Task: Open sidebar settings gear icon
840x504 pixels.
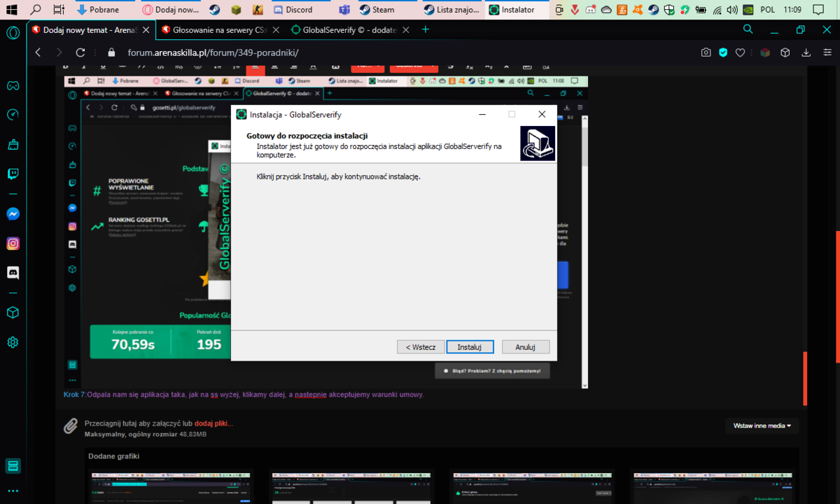Action: click(x=13, y=342)
